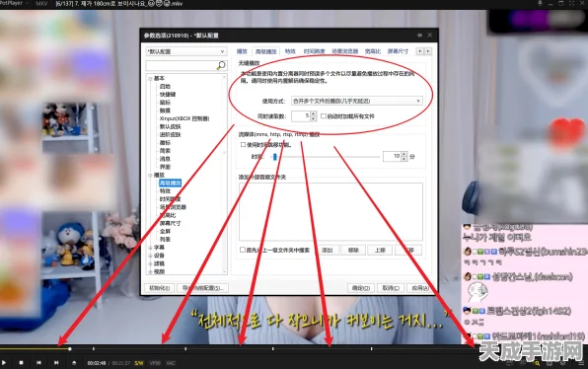Click the Play button in PotPlayer

pos(4,363)
